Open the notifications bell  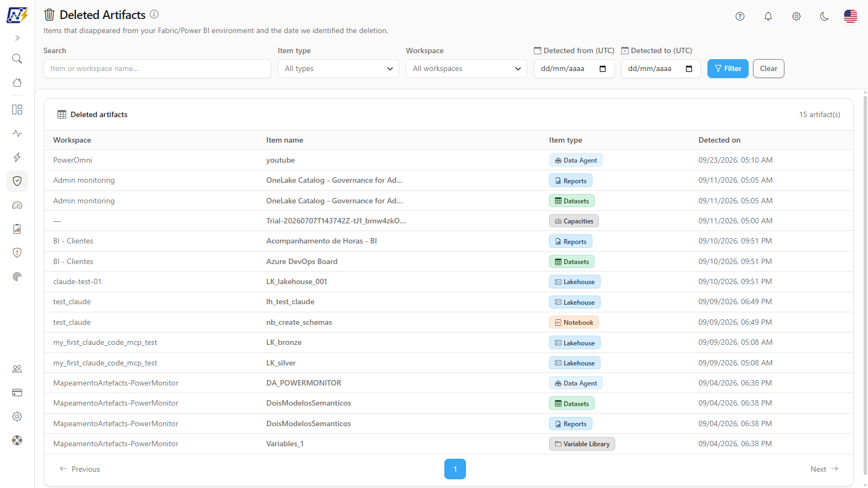(768, 16)
